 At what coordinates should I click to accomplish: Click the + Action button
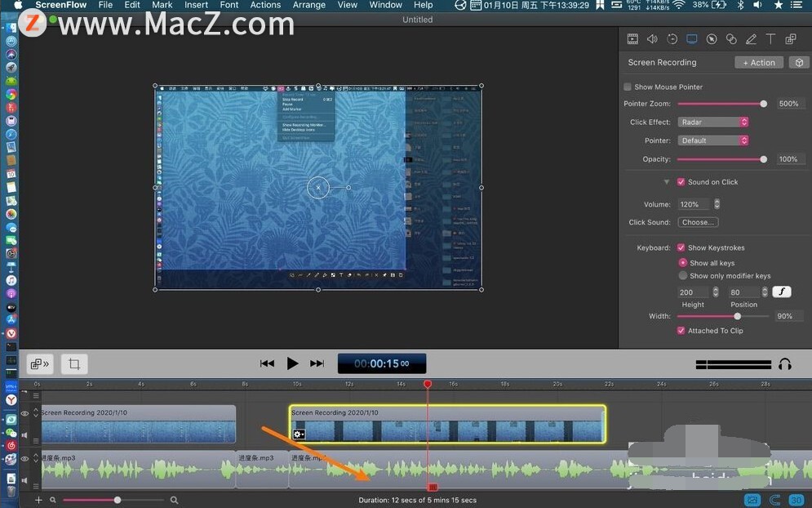click(x=759, y=63)
